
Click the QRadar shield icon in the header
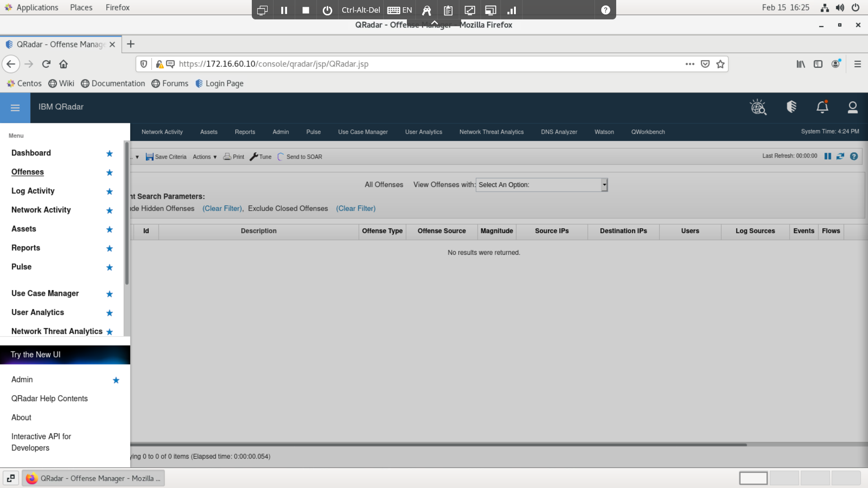click(791, 107)
